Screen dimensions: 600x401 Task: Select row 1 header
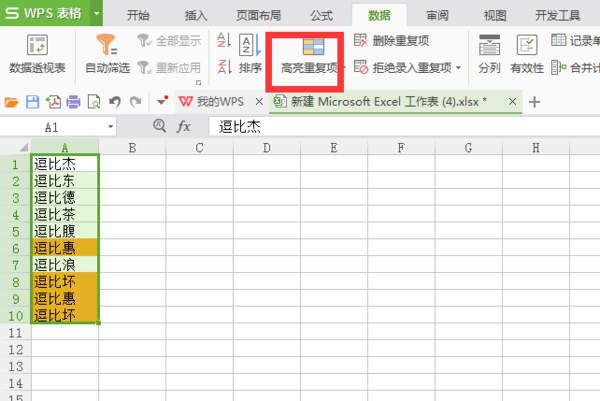click(15, 165)
